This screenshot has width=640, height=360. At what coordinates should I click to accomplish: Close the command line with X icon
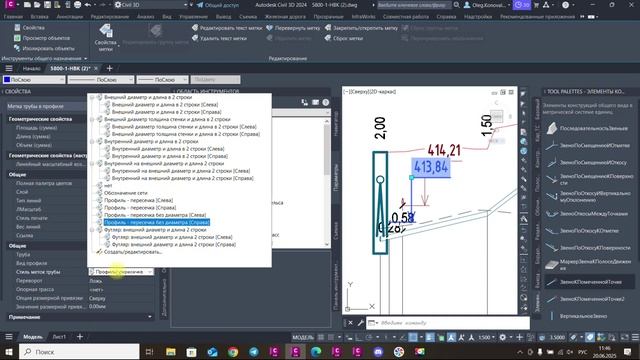click(x=350, y=323)
